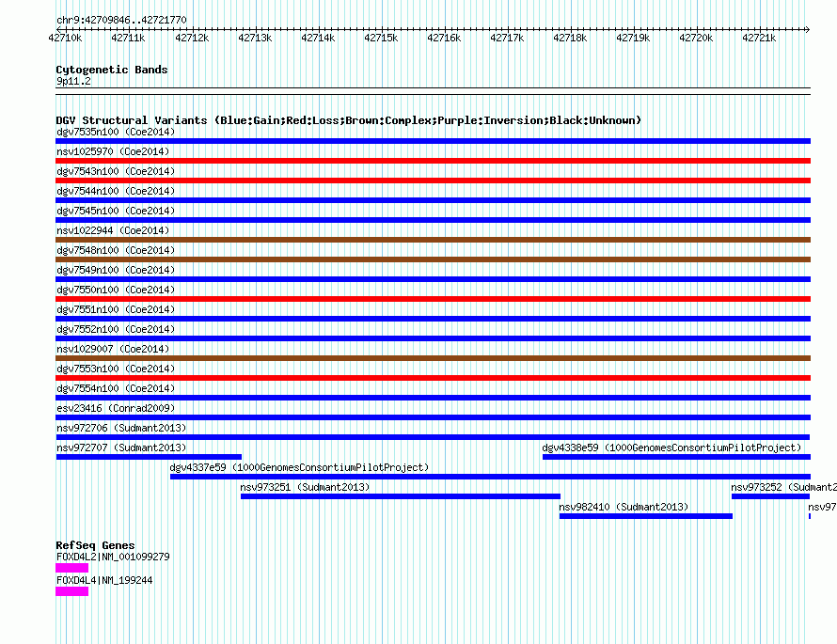The image size is (837, 644).
Task: Open the nsv973252 variant label
Action: [x=783, y=487]
